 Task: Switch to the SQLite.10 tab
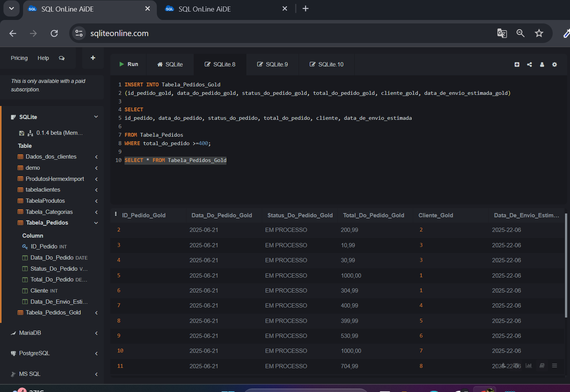coord(327,64)
